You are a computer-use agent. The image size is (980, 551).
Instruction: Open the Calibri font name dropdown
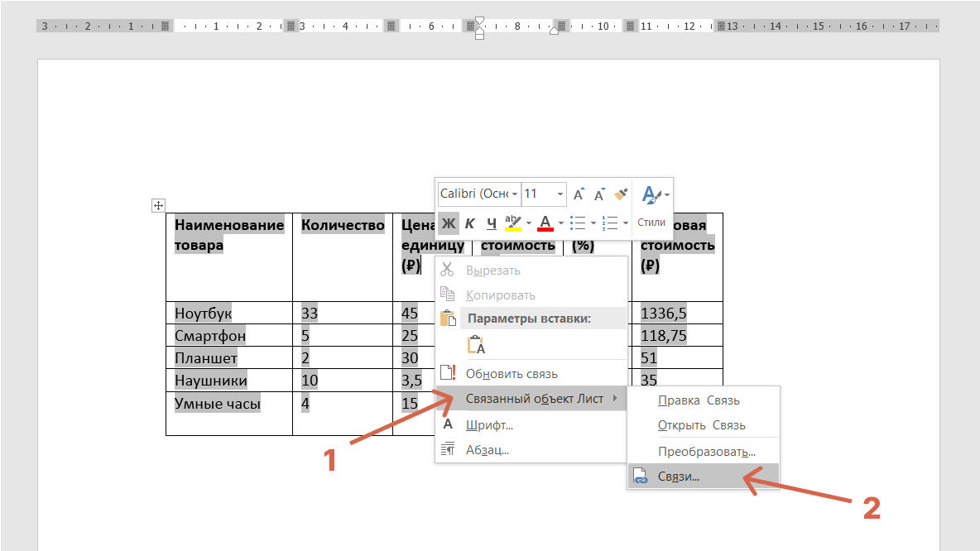tap(478, 194)
